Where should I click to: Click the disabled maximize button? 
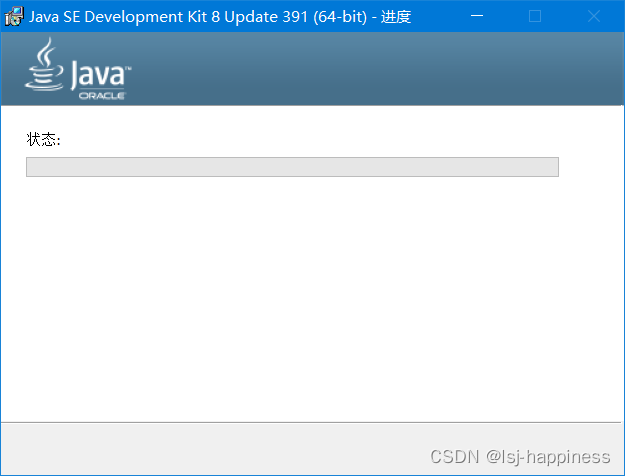click(535, 16)
